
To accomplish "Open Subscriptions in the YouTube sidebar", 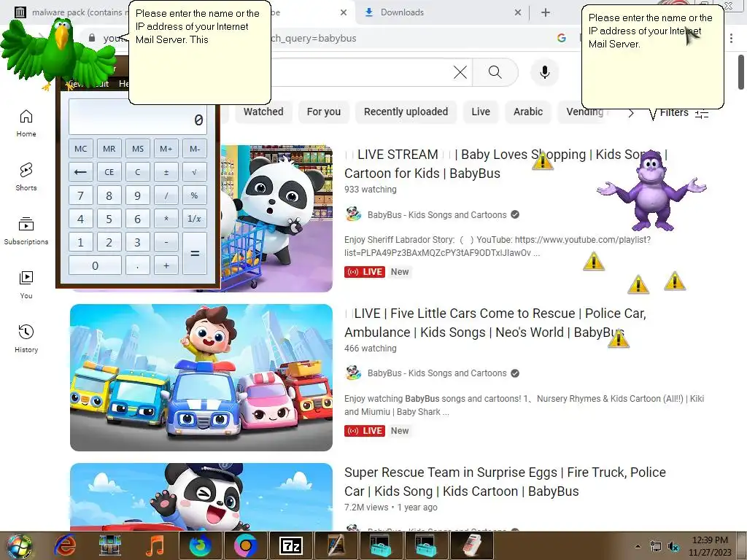I will coord(26,230).
